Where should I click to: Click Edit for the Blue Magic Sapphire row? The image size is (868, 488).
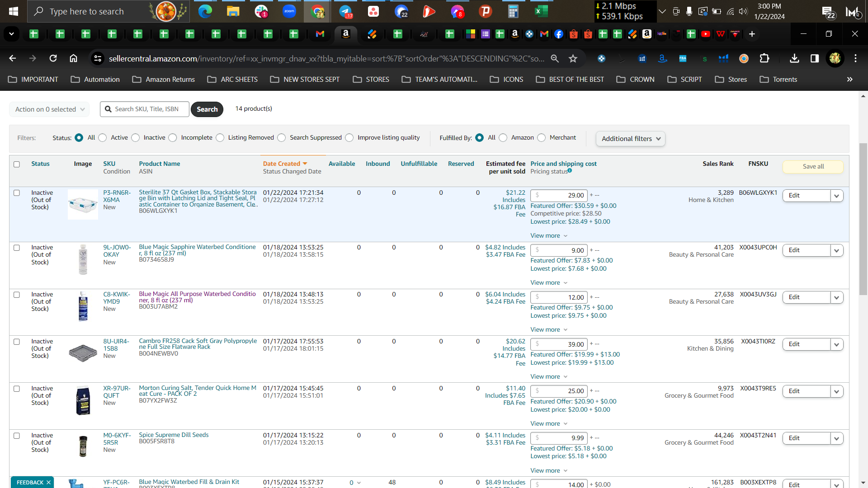[x=807, y=250]
